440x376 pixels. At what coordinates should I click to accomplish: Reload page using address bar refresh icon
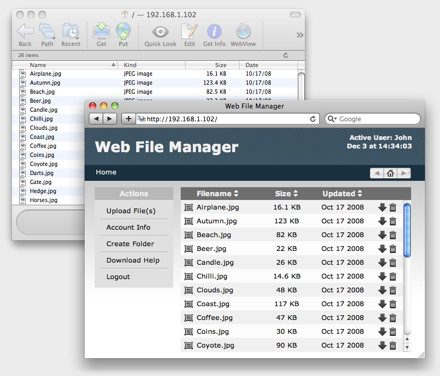[x=313, y=119]
